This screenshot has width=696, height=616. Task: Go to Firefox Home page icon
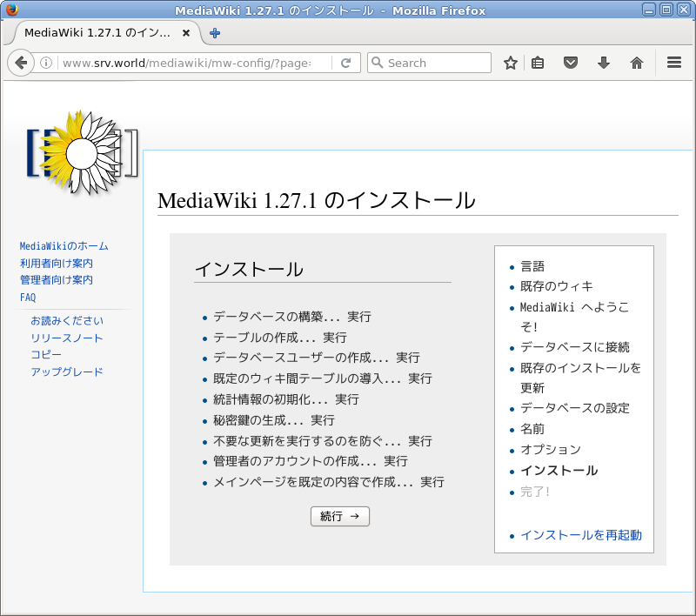click(637, 63)
